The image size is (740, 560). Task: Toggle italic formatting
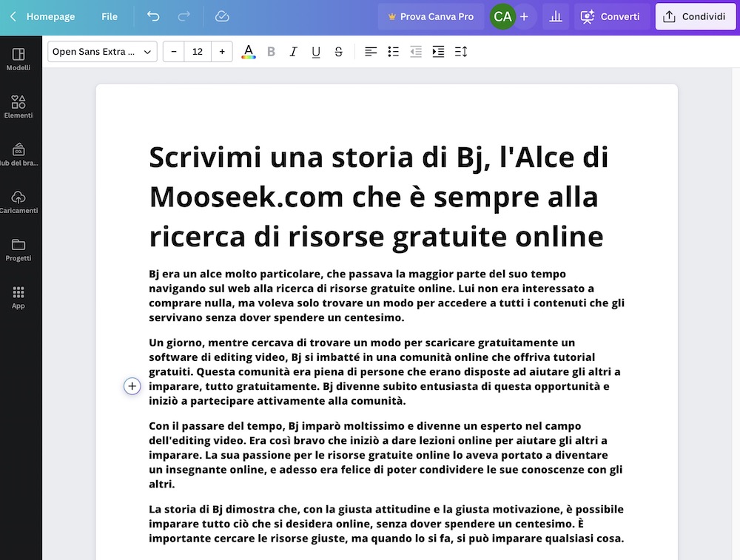(x=293, y=51)
